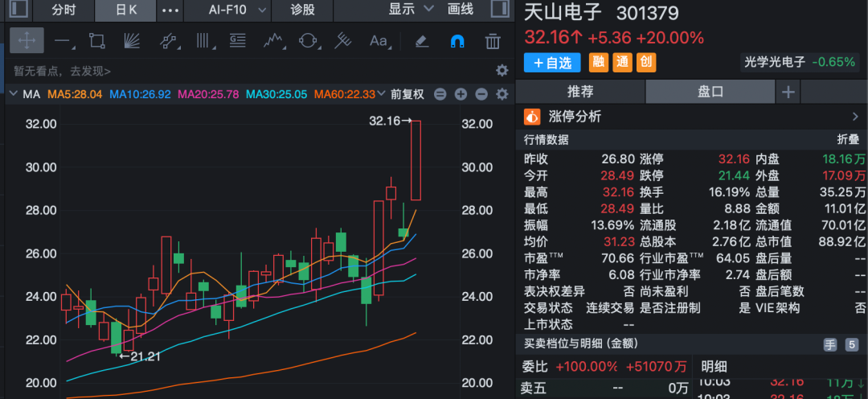Screen dimensions: 868x399
Task: Add a new panel tab with plus
Action: (788, 92)
